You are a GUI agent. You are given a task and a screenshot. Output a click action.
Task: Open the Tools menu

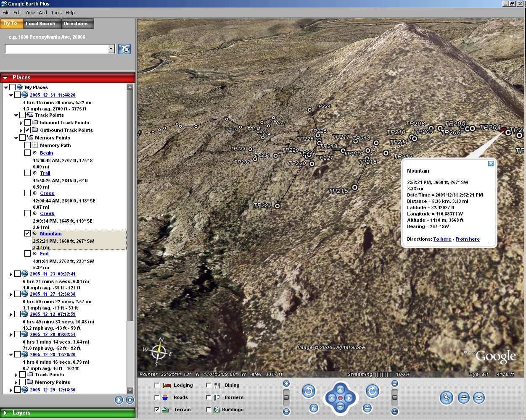(x=56, y=13)
